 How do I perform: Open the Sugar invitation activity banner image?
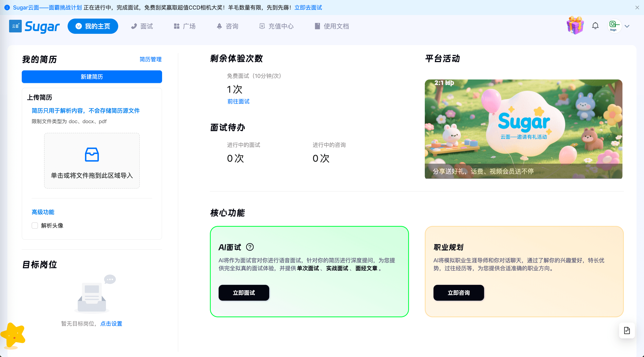pyautogui.click(x=523, y=129)
